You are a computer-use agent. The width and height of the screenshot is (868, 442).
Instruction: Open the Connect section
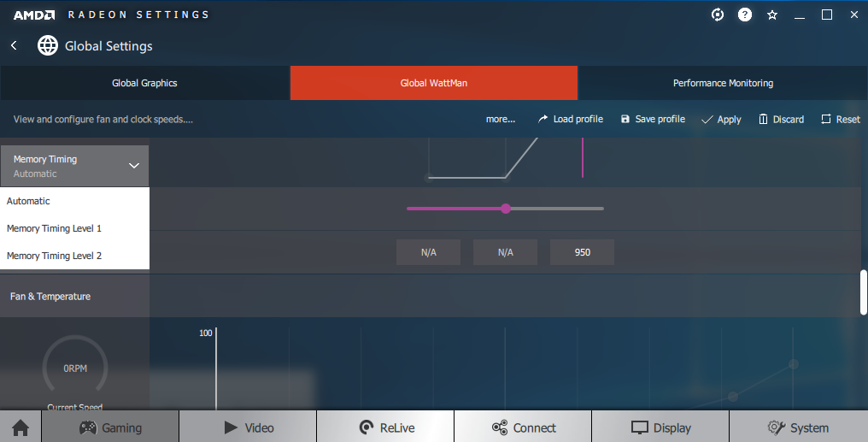(x=523, y=427)
